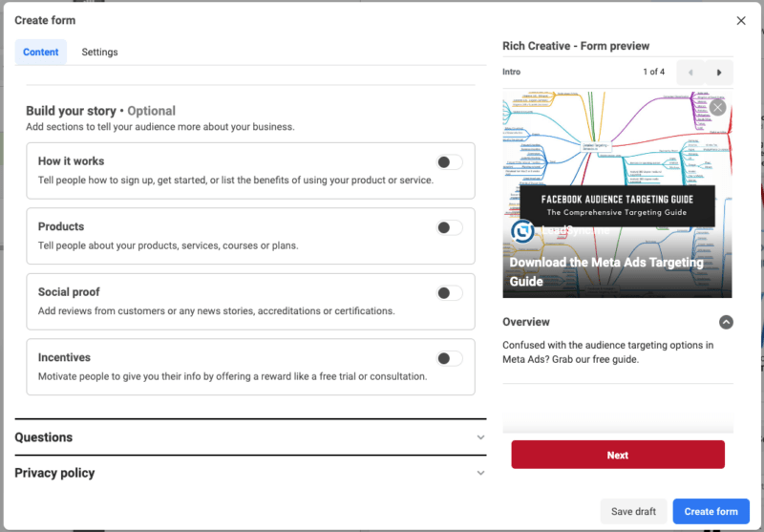Image resolution: width=764 pixels, height=532 pixels.
Task: Click the red Next button
Action: [x=617, y=455]
